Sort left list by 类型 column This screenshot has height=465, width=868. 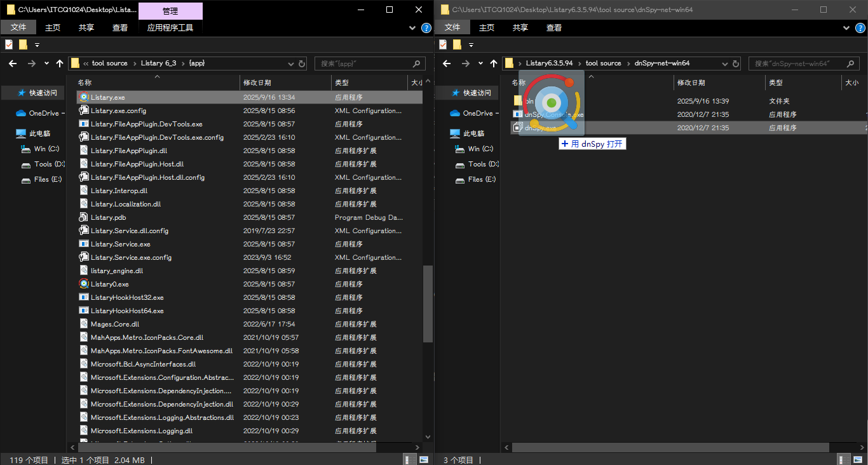tap(369, 83)
